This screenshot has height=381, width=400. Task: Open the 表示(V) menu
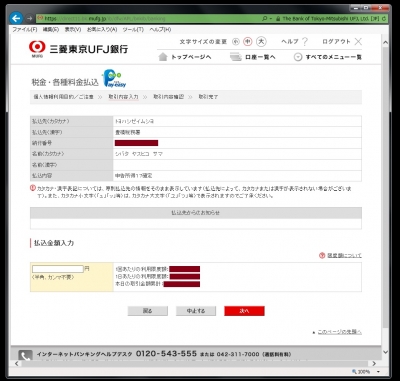point(73,30)
